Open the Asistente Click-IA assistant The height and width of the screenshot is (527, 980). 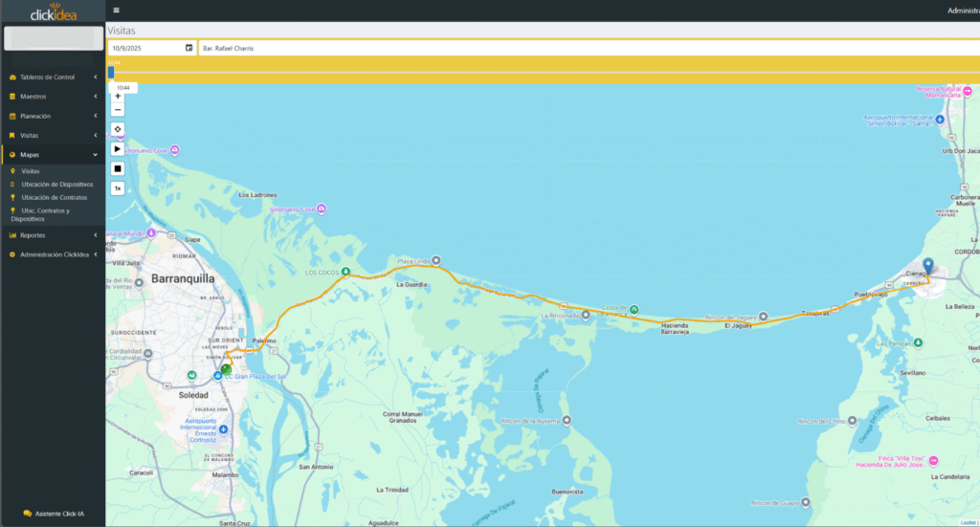coord(53,514)
